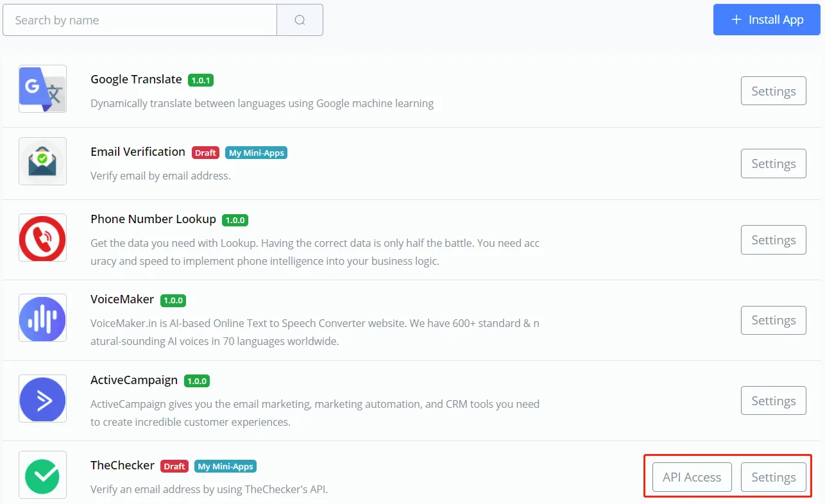This screenshot has height=504, width=825.
Task: Select the Google Translate app name
Action: coord(136,80)
